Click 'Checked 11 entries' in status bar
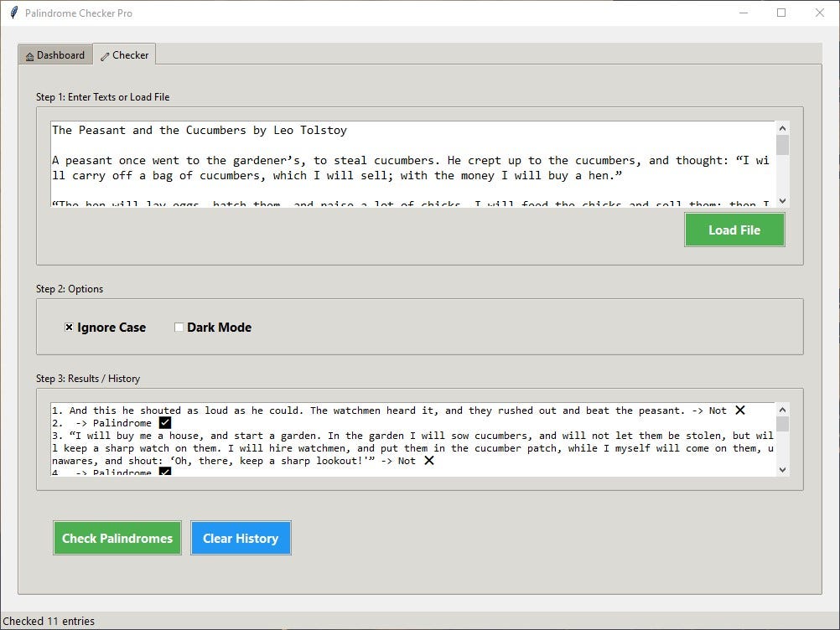The width and height of the screenshot is (840, 630). click(49, 621)
